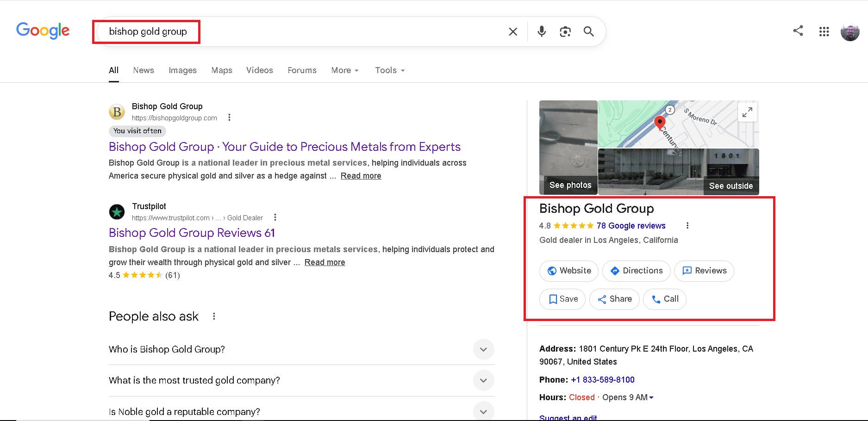Activate voice search with the microphone icon
868x421 pixels.
[x=541, y=31]
